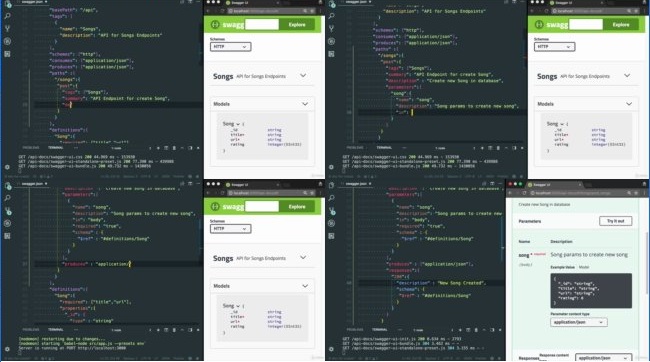Open the Parameter content type application/json dropdown

579,322
